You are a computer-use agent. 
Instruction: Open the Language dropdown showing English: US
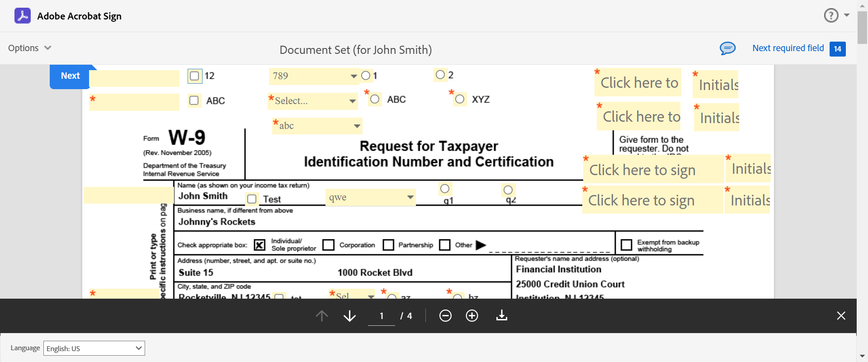(x=94, y=348)
